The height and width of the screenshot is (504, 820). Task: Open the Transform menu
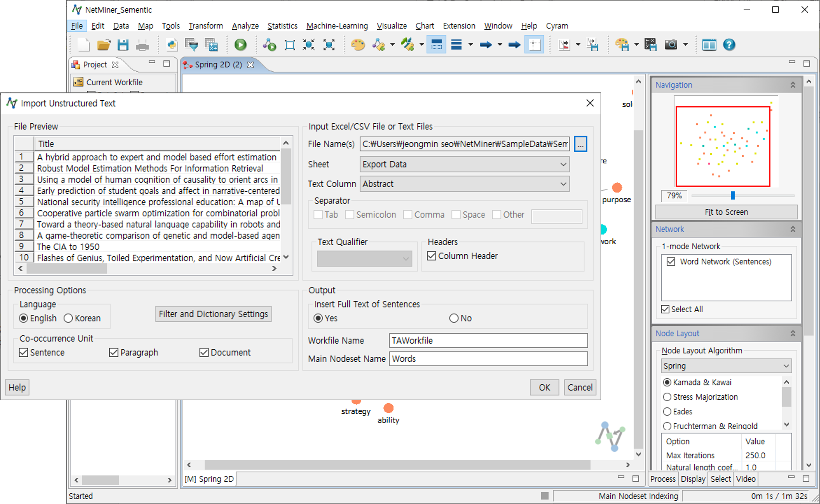[206, 26]
